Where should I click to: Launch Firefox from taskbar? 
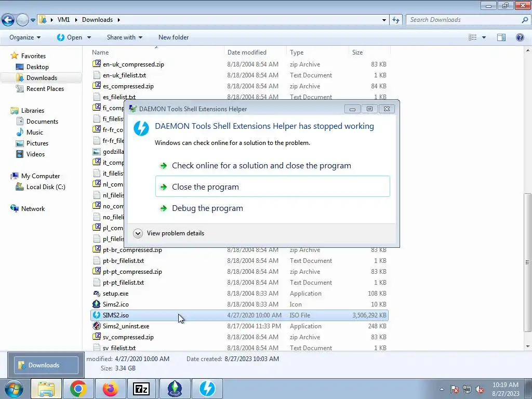[x=110, y=389]
